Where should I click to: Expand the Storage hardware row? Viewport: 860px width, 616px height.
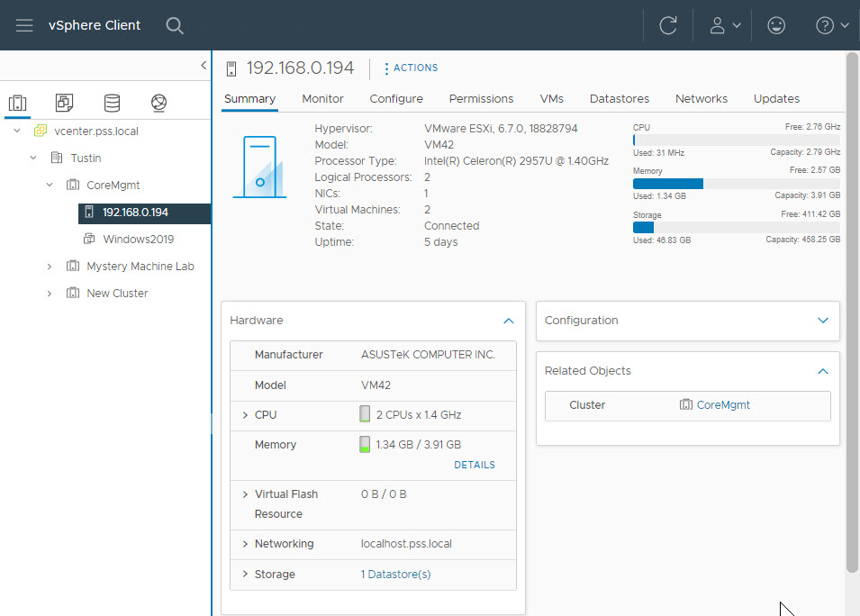245,574
